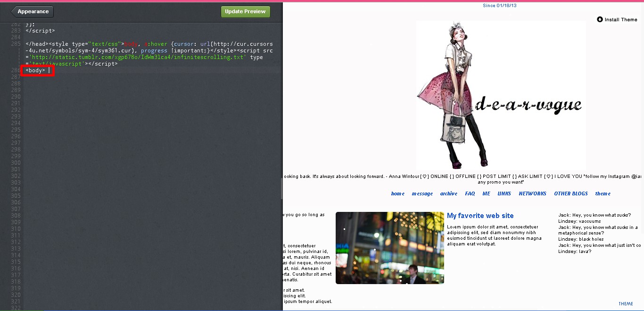Open the archive navigation link
Viewport: 644px width, 311px height.
pyautogui.click(x=449, y=193)
